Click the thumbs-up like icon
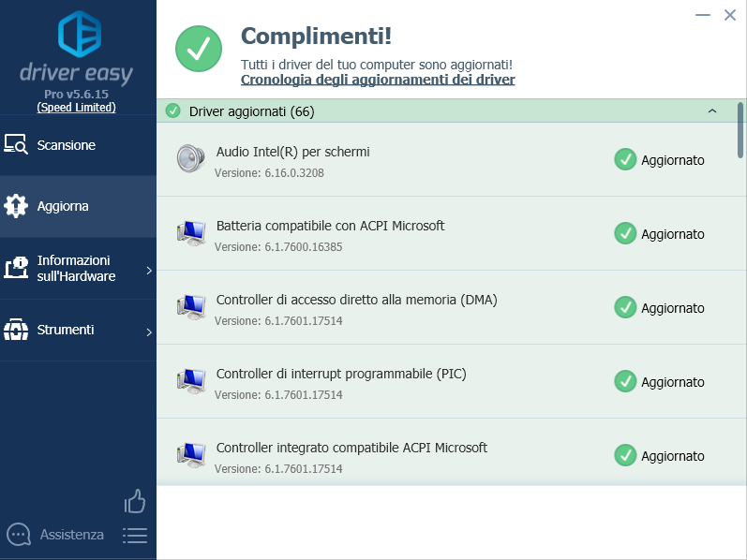The height and width of the screenshot is (560, 747). pyautogui.click(x=135, y=501)
